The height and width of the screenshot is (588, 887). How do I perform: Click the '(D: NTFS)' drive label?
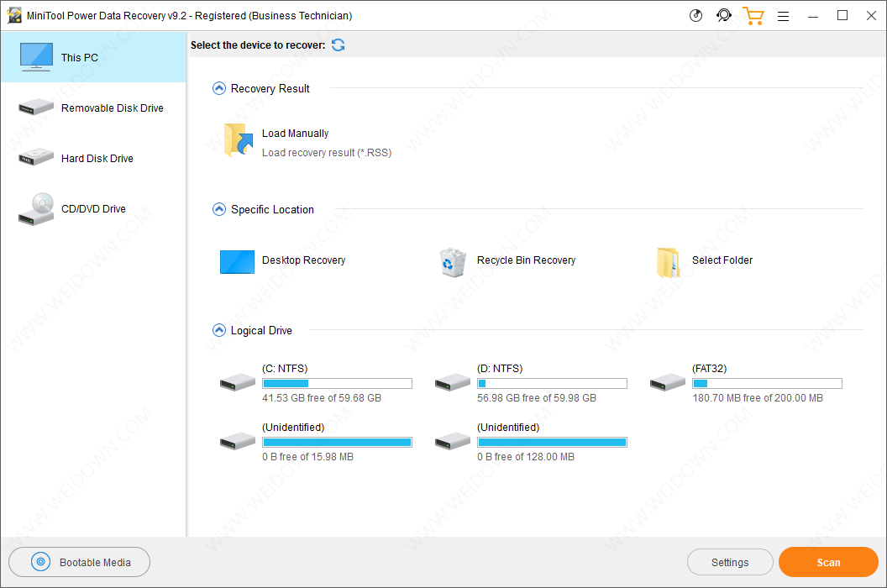click(500, 369)
